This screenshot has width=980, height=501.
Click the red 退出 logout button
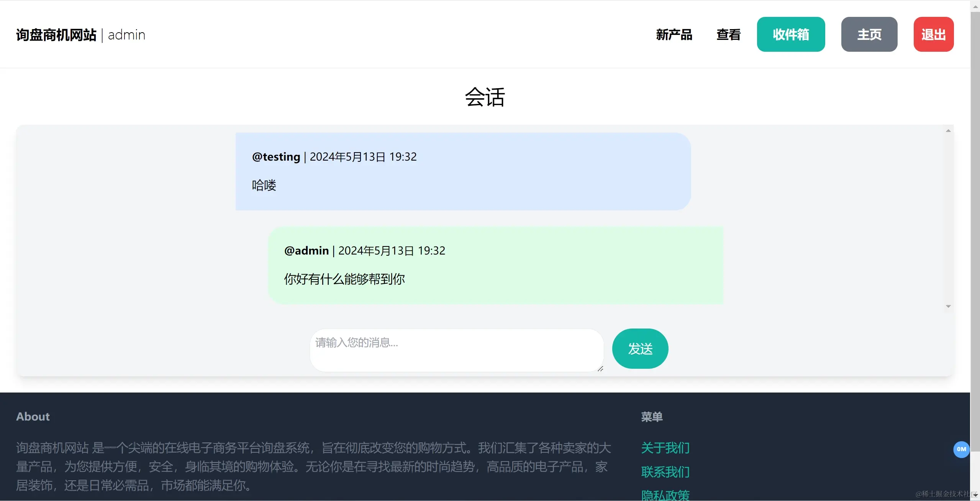pyautogui.click(x=933, y=34)
